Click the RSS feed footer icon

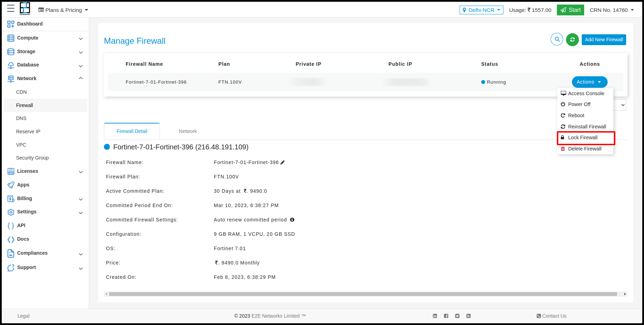468,316
